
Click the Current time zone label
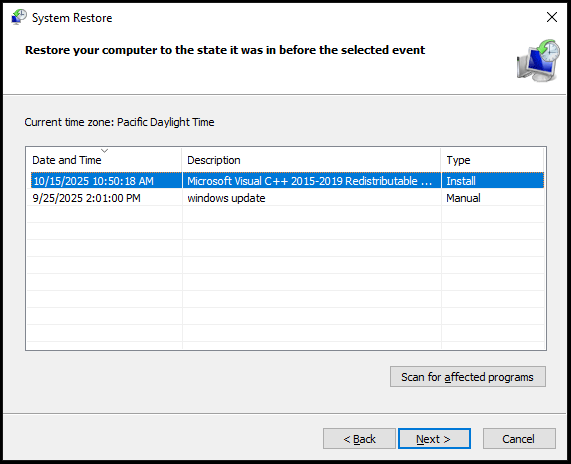click(119, 122)
